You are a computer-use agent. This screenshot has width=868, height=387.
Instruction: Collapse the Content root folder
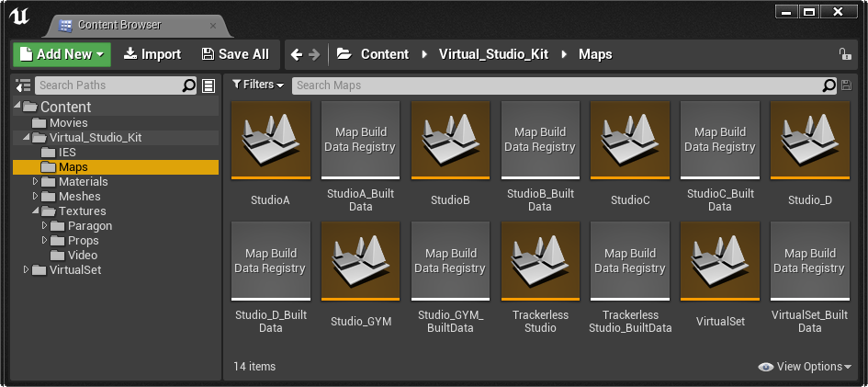[17, 105]
